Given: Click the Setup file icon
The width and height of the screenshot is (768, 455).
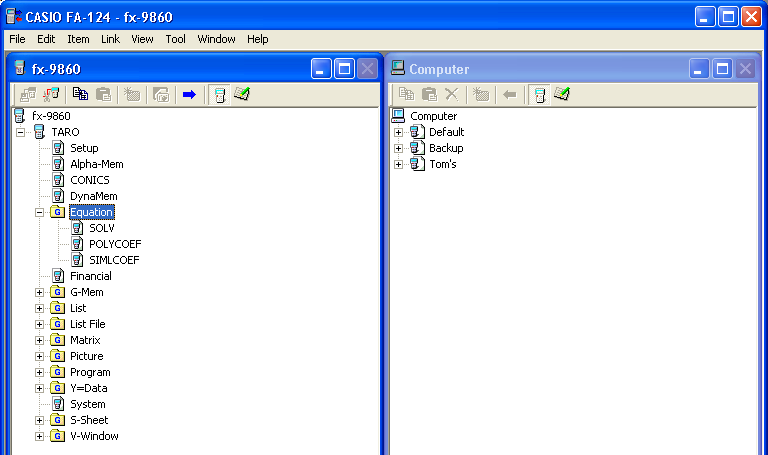Looking at the screenshot, I should tap(58, 148).
